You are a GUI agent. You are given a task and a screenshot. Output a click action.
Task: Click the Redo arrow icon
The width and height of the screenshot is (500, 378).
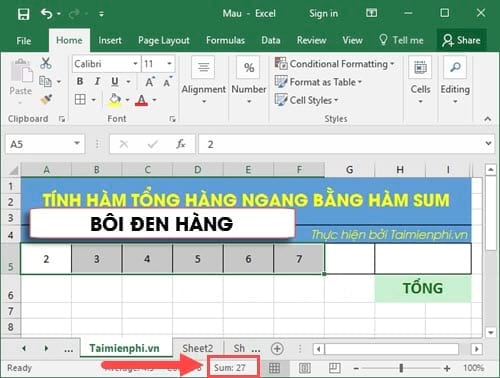(74, 14)
